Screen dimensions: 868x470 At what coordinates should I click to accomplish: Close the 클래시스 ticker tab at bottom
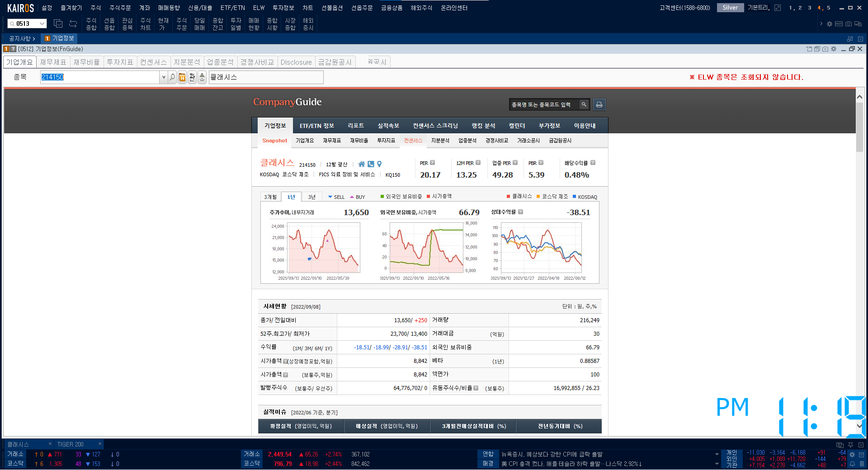pyautogui.click(x=50, y=444)
